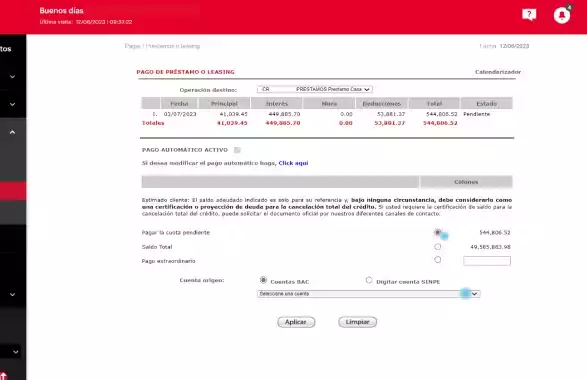This screenshot has height=380, width=587.
Task: Click the '449,885.70' value in the Totales row
Action: (283, 123)
